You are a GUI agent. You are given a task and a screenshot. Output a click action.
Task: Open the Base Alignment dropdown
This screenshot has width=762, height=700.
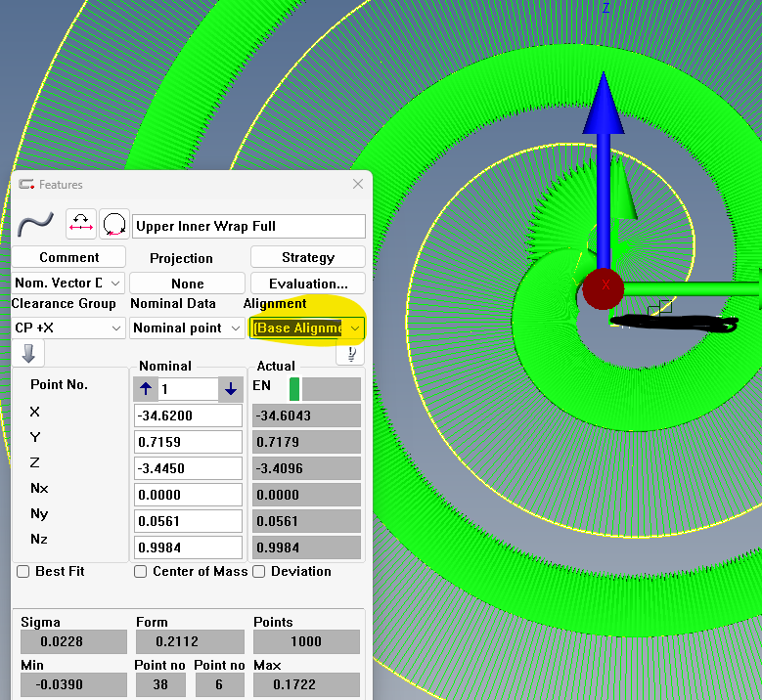307,328
